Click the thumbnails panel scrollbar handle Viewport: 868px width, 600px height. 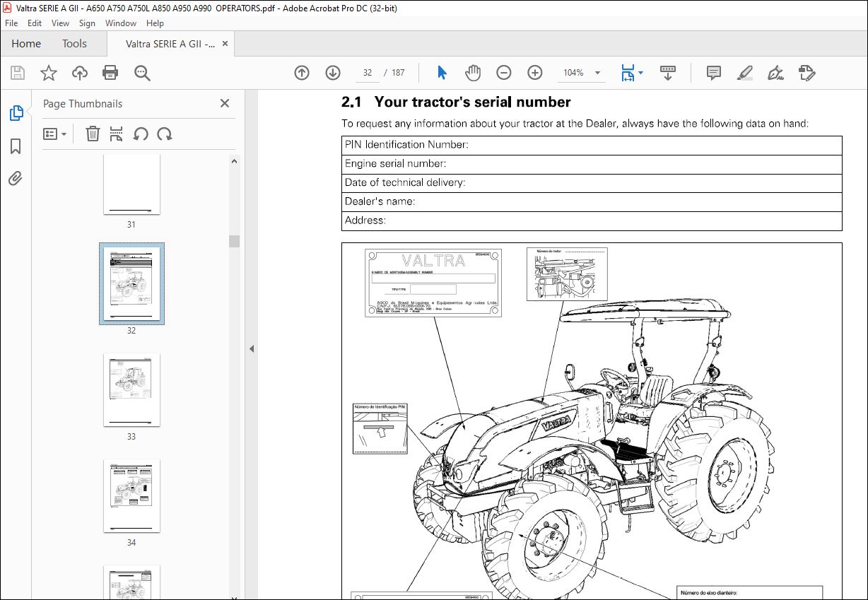click(234, 241)
